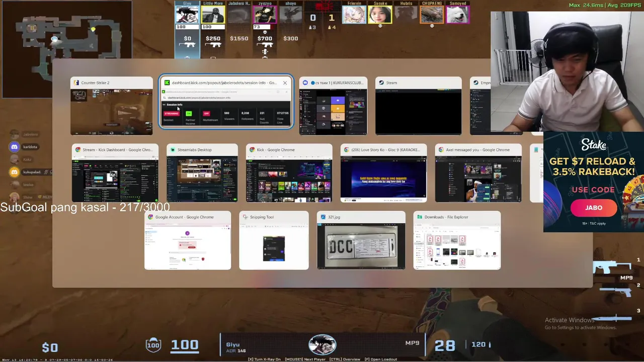
Task: Click Giyu's $0 money value in scoreboard
Action: pyautogui.click(x=187, y=38)
